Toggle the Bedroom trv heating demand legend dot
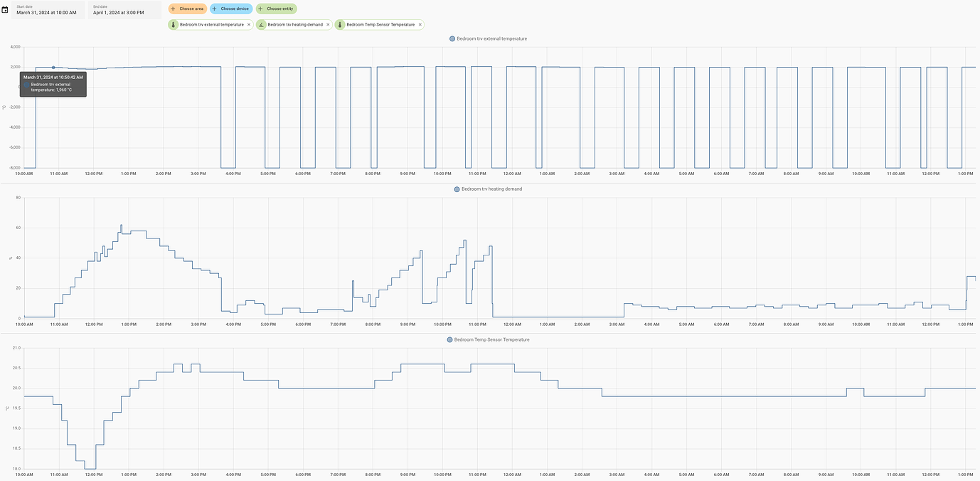Screen dimensions: 980x481 click(456, 189)
